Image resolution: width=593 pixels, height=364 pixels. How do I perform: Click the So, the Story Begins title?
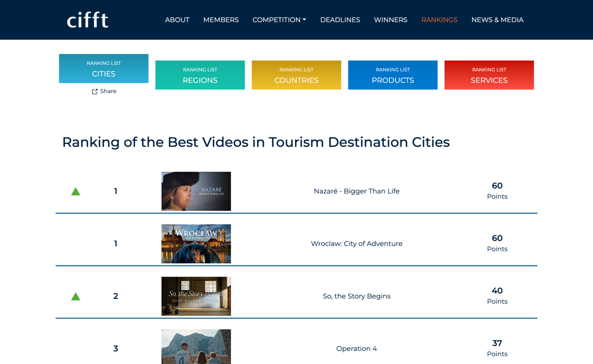click(x=357, y=296)
